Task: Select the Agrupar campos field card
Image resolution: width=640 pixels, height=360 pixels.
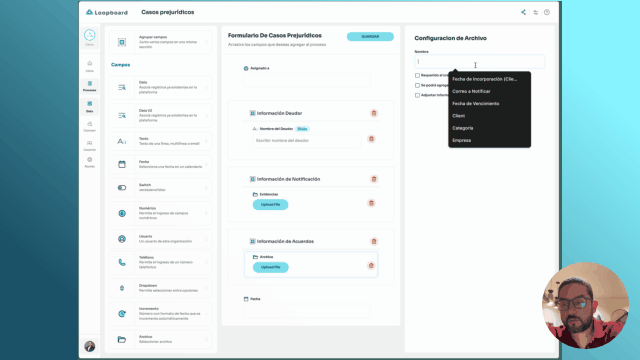Action: [160, 42]
